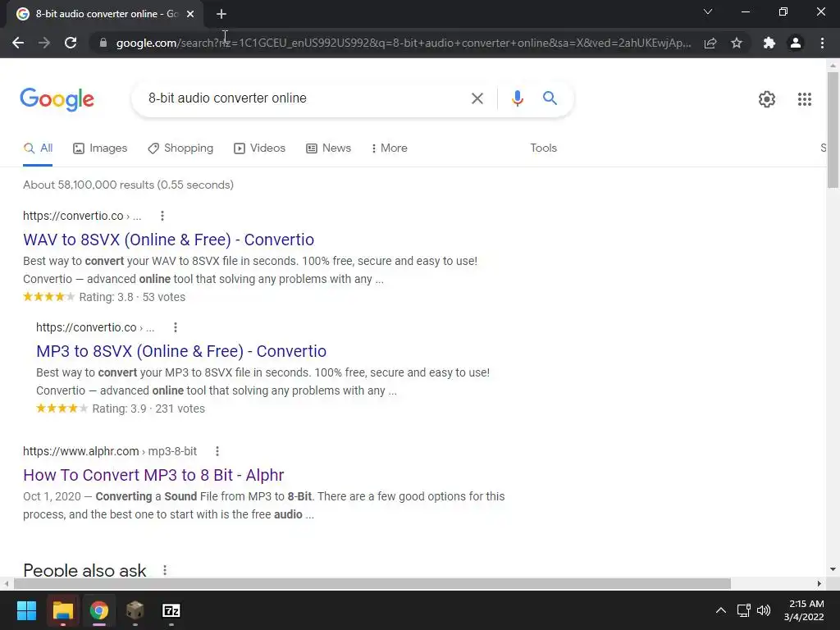Switch to the Images tab
840x630 pixels.
(x=100, y=148)
